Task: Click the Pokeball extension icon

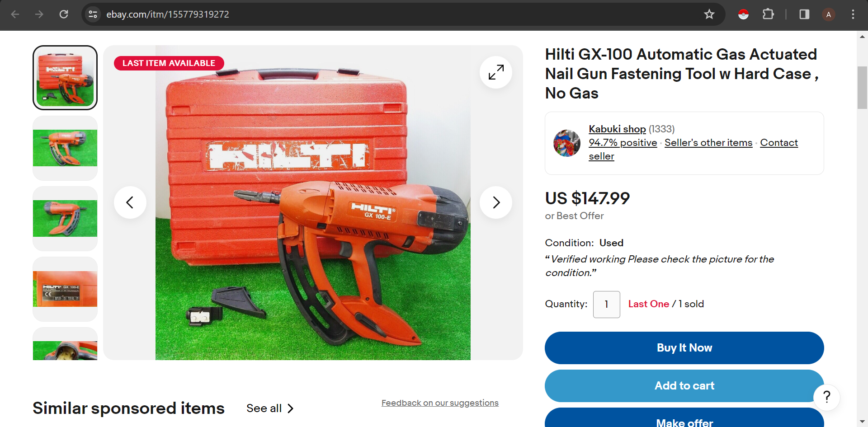Action: pos(743,14)
